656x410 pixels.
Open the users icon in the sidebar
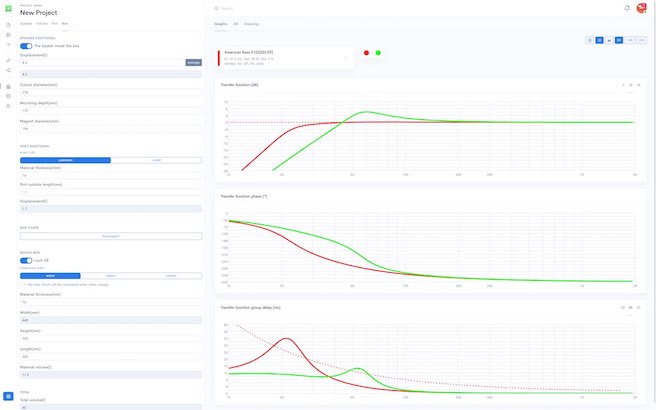coord(8,106)
